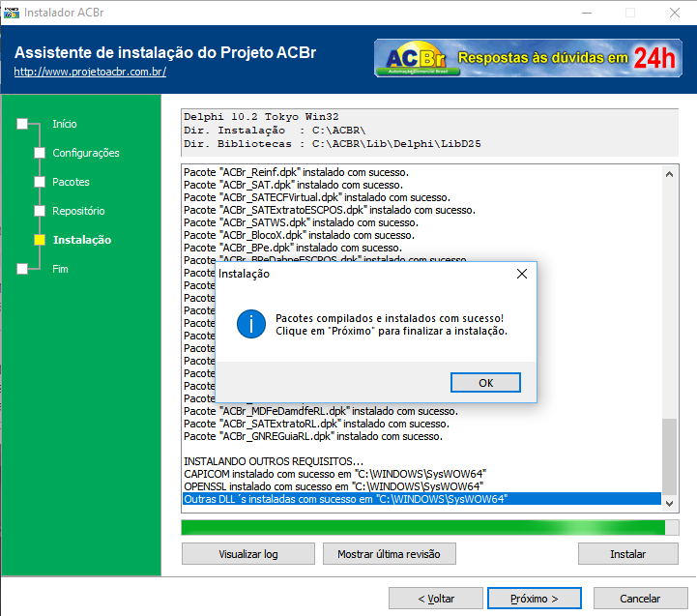This screenshot has width=697, height=616.
Task: Click log scrollbar down arrow
Action: (669, 504)
